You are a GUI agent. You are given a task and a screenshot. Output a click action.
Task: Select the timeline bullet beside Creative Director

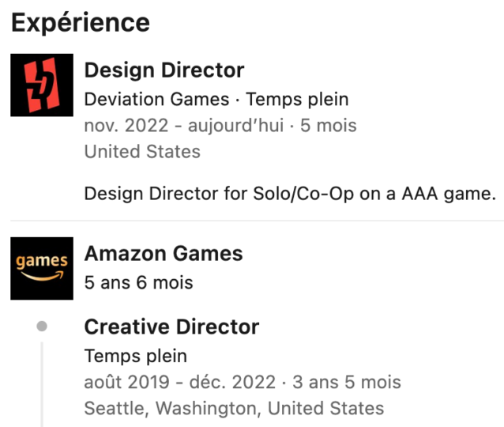click(42, 326)
